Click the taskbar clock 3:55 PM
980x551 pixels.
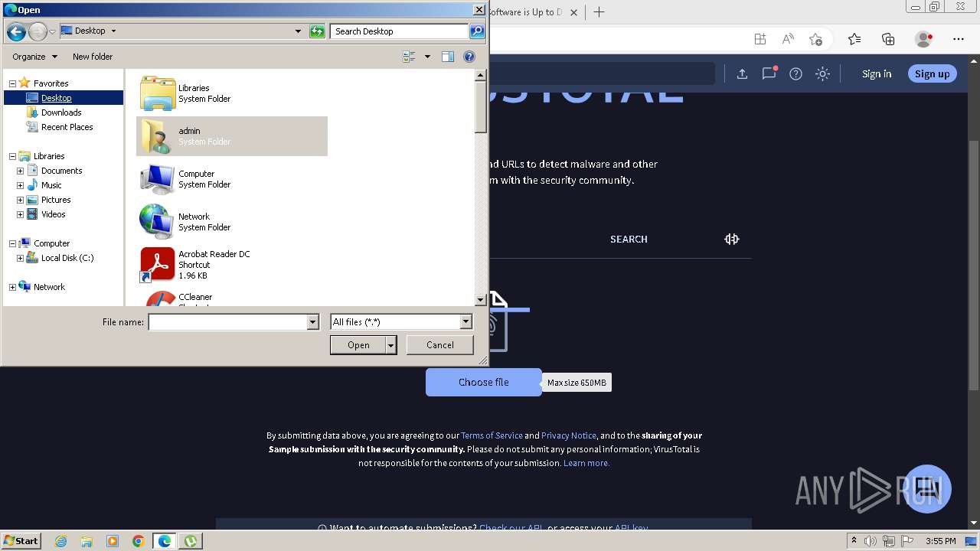click(940, 541)
